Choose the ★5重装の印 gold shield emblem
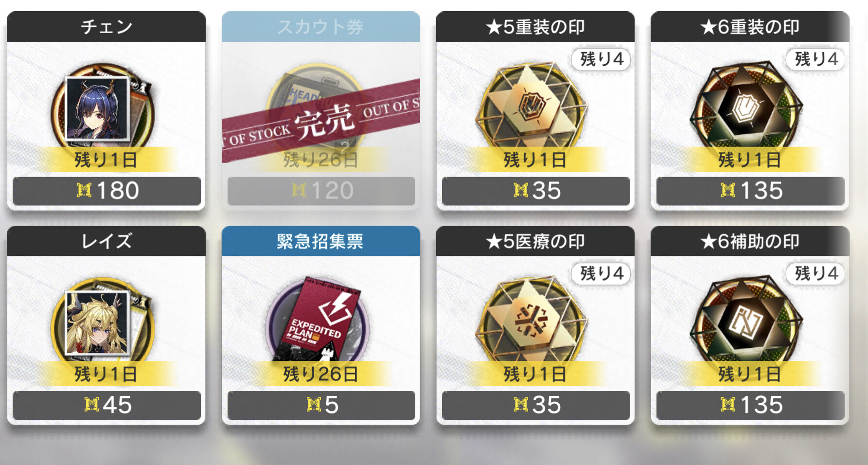The width and height of the screenshot is (868, 465). point(531,106)
